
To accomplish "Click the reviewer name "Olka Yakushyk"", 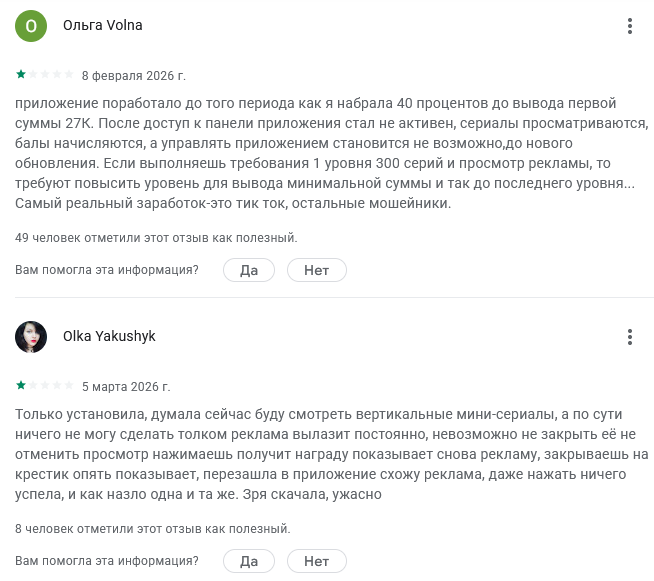I will coord(109,337).
